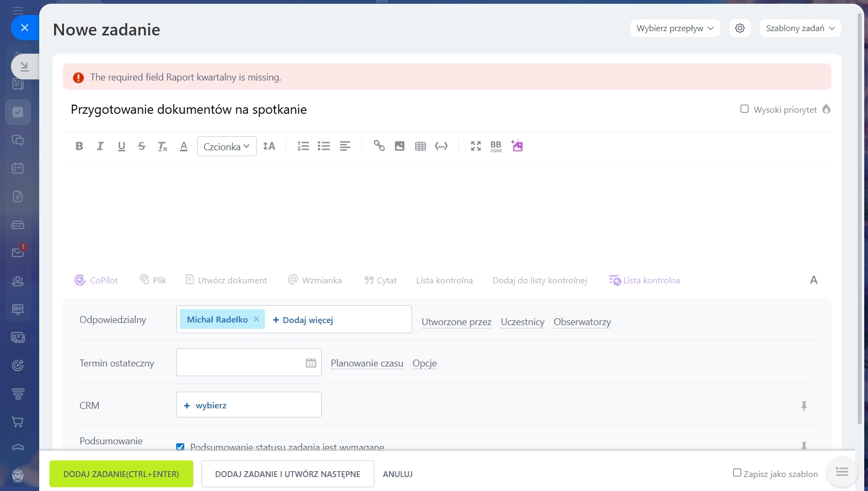This screenshot has height=491, width=868.
Task: Open the deadline calendar picker
Action: (311, 363)
